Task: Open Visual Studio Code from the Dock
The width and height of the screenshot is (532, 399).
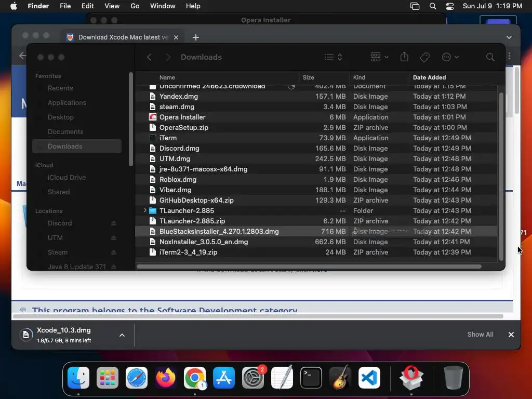Action: coord(369,378)
